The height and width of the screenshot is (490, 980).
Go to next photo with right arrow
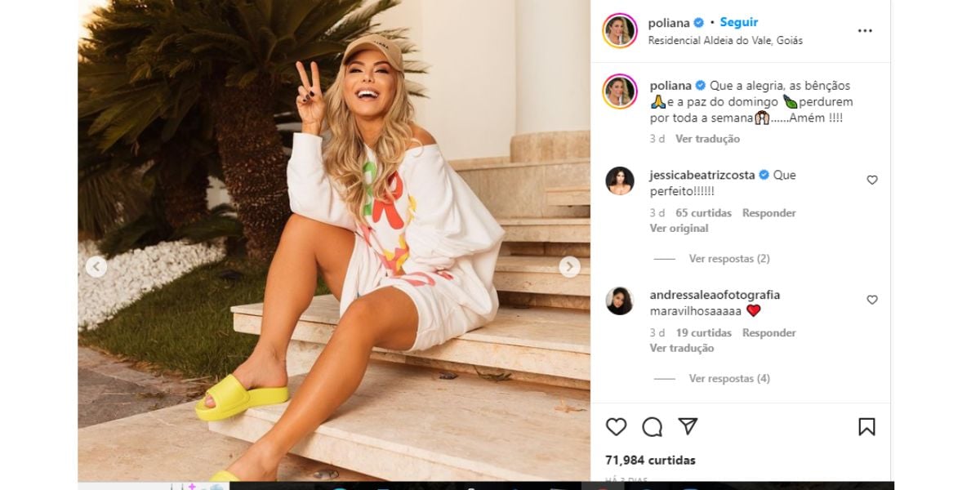pos(570,267)
